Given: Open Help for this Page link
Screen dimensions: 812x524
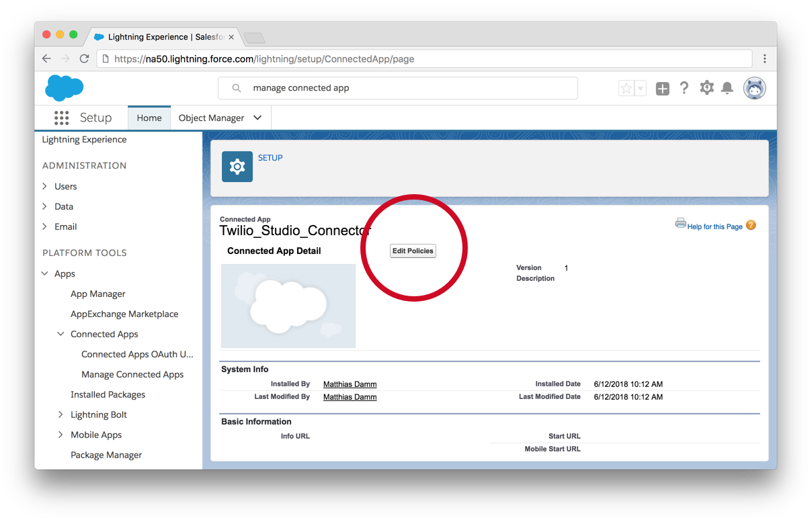Looking at the screenshot, I should (x=715, y=227).
